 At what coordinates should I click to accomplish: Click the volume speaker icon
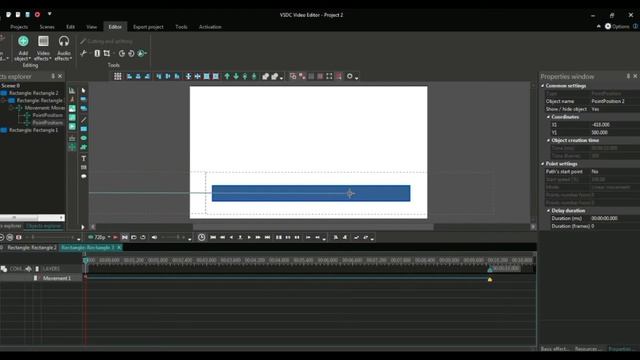tap(154, 237)
